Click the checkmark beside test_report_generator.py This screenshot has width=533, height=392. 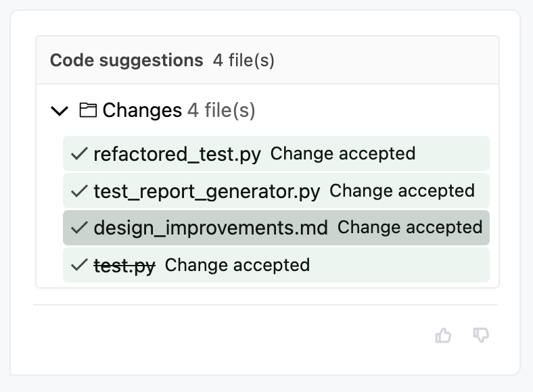pyautogui.click(x=79, y=191)
